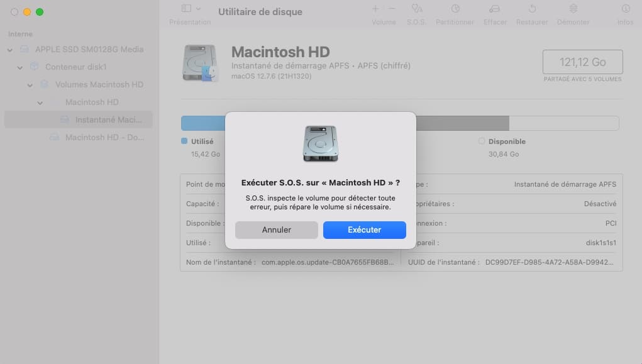Screen dimensions: 642x364
Task: Collapse APPLE SSD SM0128G Media chevron
Action: 10,50
